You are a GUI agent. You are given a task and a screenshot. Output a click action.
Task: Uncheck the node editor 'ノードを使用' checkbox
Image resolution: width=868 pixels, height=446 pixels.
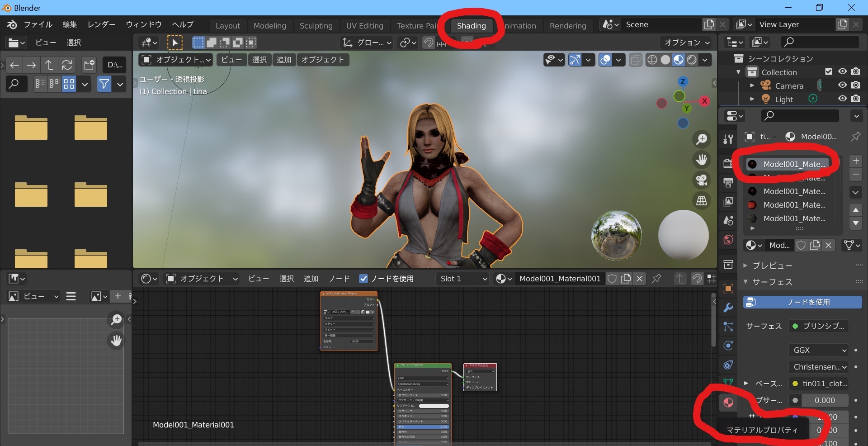point(363,279)
